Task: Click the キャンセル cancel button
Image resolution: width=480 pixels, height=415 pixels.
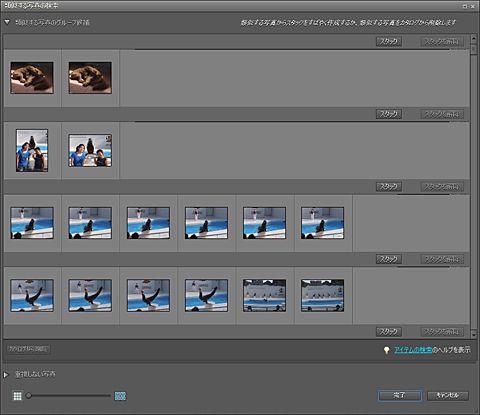Action: 448,395
